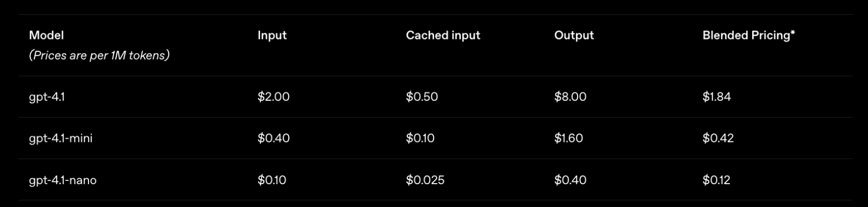Select the Output column header

[x=574, y=36]
